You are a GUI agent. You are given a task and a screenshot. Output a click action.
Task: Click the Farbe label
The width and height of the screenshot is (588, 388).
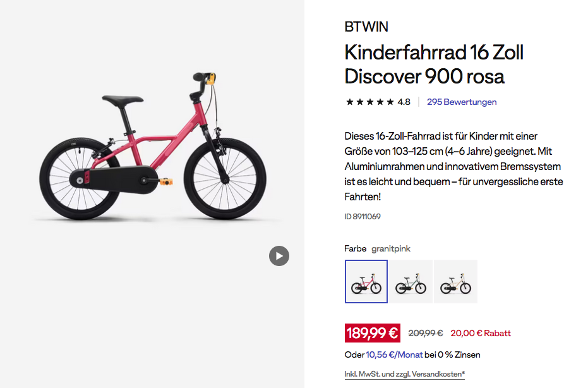point(355,248)
